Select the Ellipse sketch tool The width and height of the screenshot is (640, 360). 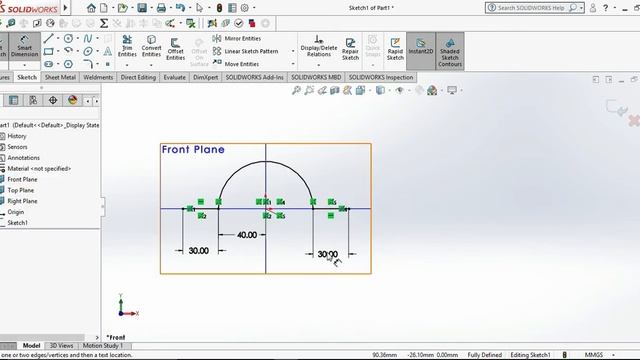[87, 51]
